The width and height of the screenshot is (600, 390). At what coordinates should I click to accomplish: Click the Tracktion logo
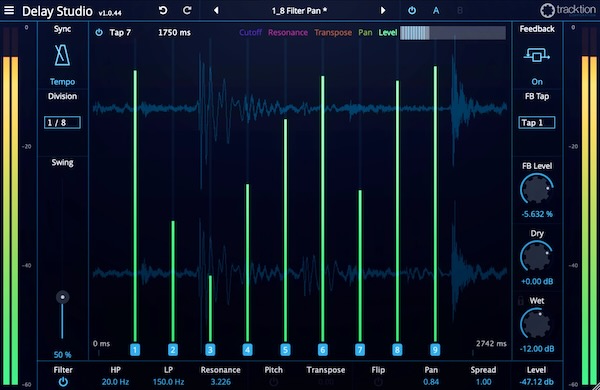coord(568,10)
